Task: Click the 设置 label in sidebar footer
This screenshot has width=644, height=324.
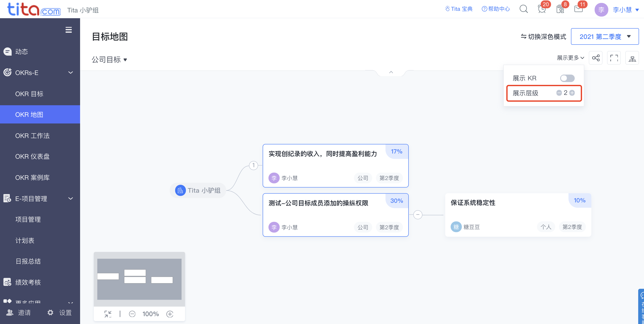Action: tap(65, 313)
